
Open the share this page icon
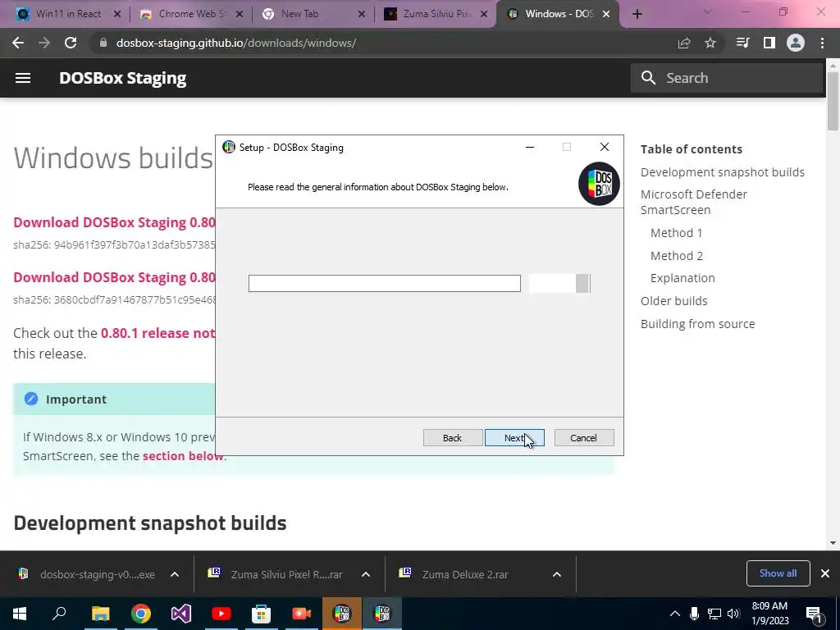pyautogui.click(x=684, y=43)
